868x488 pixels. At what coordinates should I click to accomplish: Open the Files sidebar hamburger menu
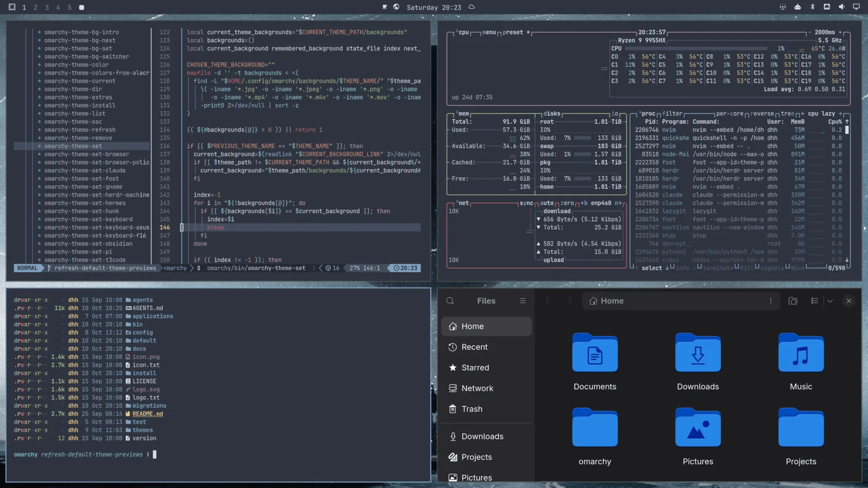(523, 301)
